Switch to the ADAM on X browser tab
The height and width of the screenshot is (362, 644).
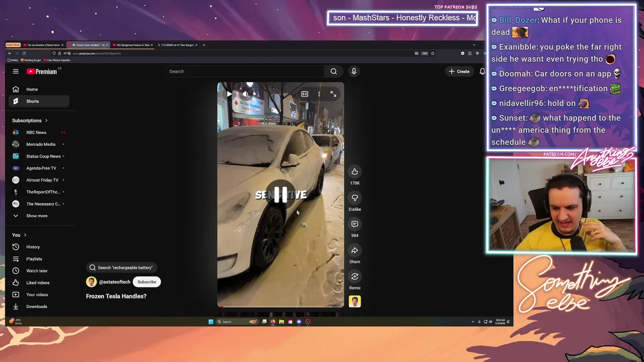click(177, 45)
